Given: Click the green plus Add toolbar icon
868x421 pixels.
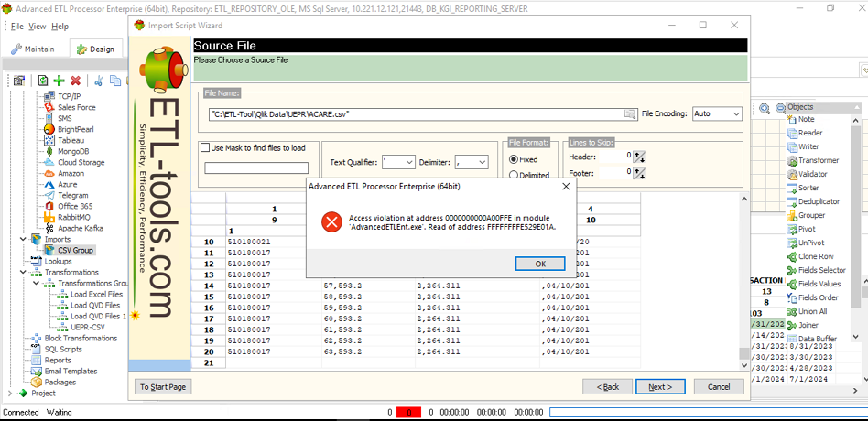Looking at the screenshot, I should 60,81.
